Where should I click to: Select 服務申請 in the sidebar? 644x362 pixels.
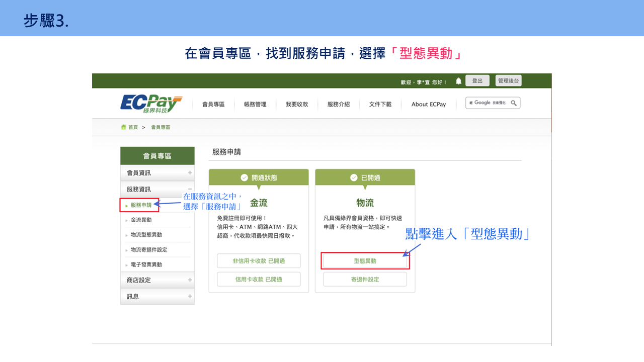click(141, 205)
